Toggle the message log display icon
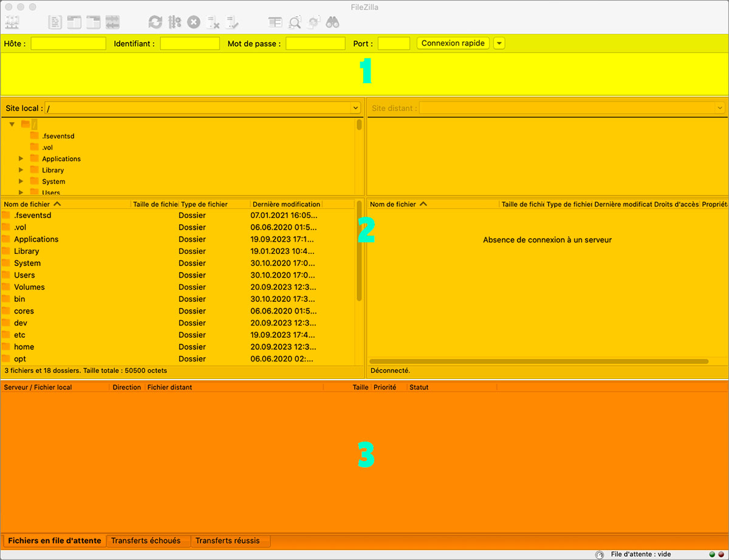Image resolution: width=729 pixels, height=560 pixels. [x=55, y=22]
